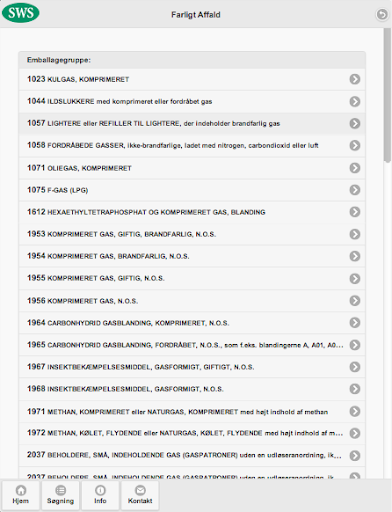392x512 pixels.
Task: Open arrow for 1071 Oliegas, komprimeret
Action: (355, 168)
